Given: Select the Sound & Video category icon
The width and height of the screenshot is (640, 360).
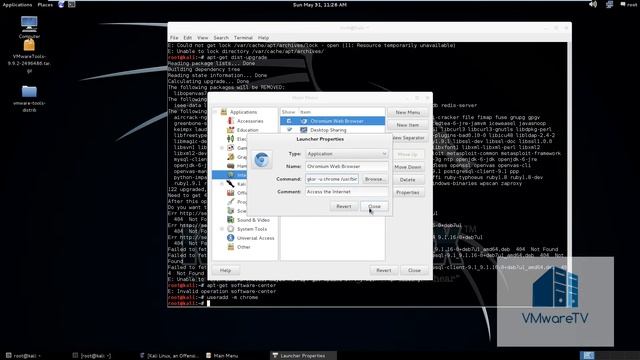Looking at the screenshot, I should (x=231, y=220).
